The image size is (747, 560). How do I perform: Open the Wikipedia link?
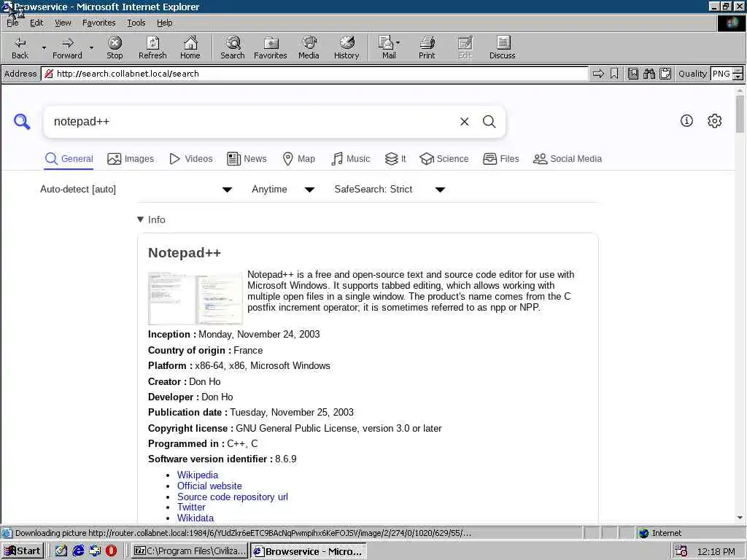197,475
